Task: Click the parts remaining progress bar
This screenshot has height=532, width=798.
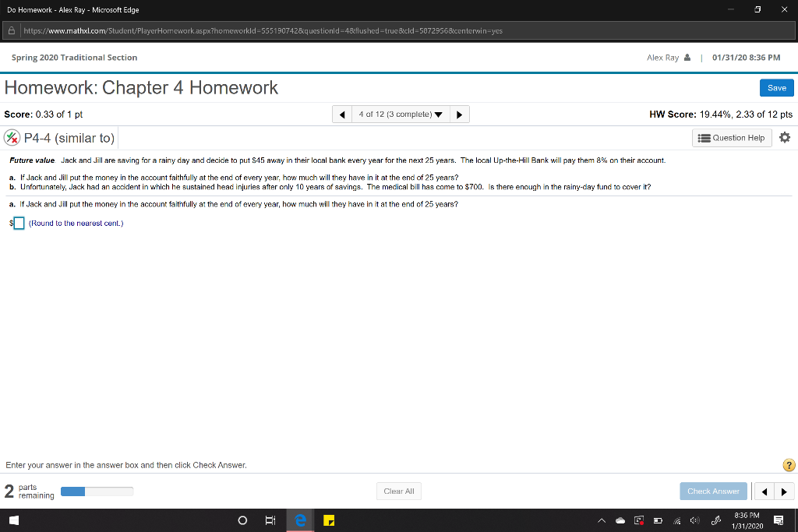Action: click(x=97, y=491)
